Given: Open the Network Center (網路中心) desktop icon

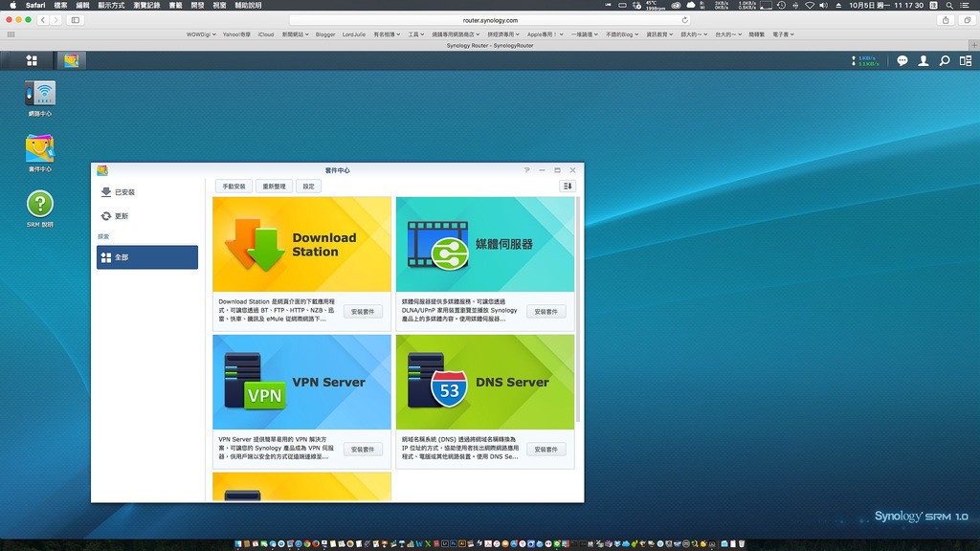Looking at the screenshot, I should click(x=40, y=99).
